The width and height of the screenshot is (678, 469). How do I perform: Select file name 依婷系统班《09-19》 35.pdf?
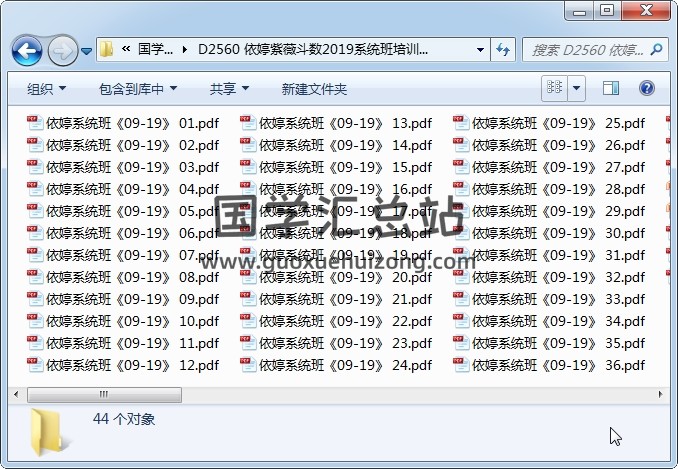(559, 343)
